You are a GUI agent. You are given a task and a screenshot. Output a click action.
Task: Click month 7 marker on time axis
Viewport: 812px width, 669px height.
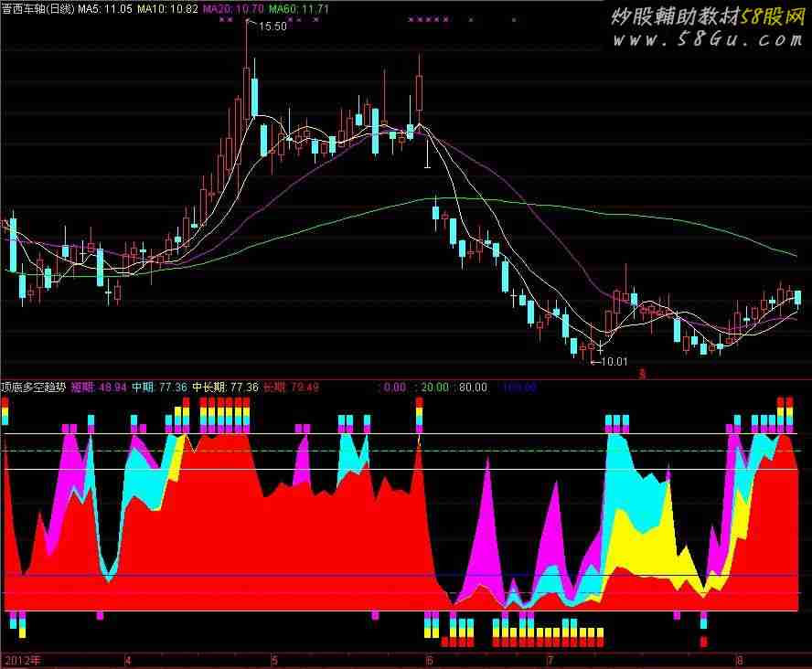(x=550, y=658)
